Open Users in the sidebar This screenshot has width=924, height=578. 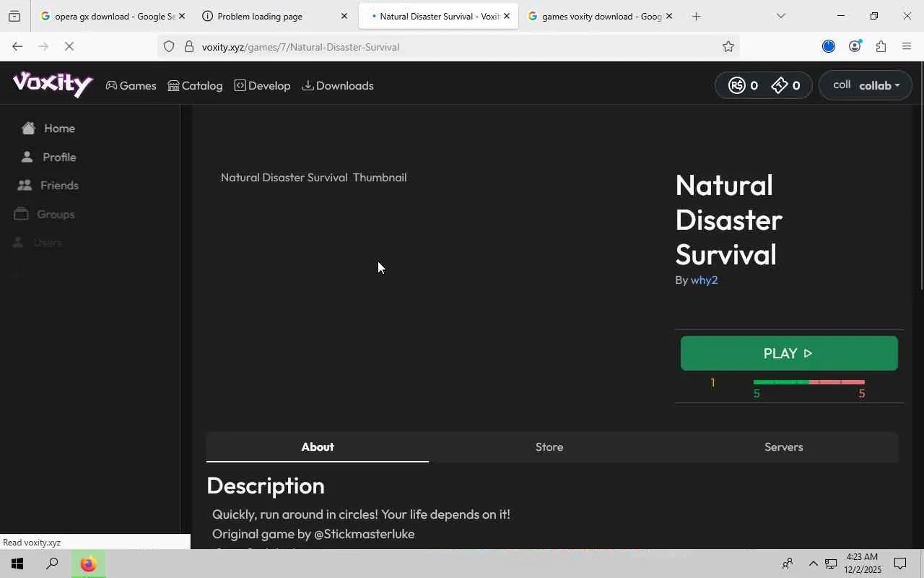click(39, 243)
